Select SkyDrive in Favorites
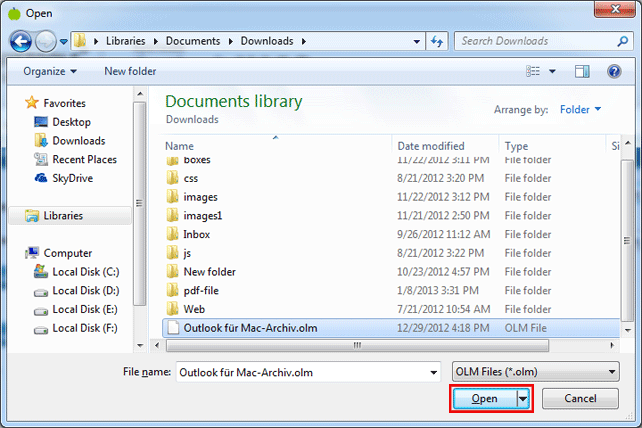 pos(72,178)
